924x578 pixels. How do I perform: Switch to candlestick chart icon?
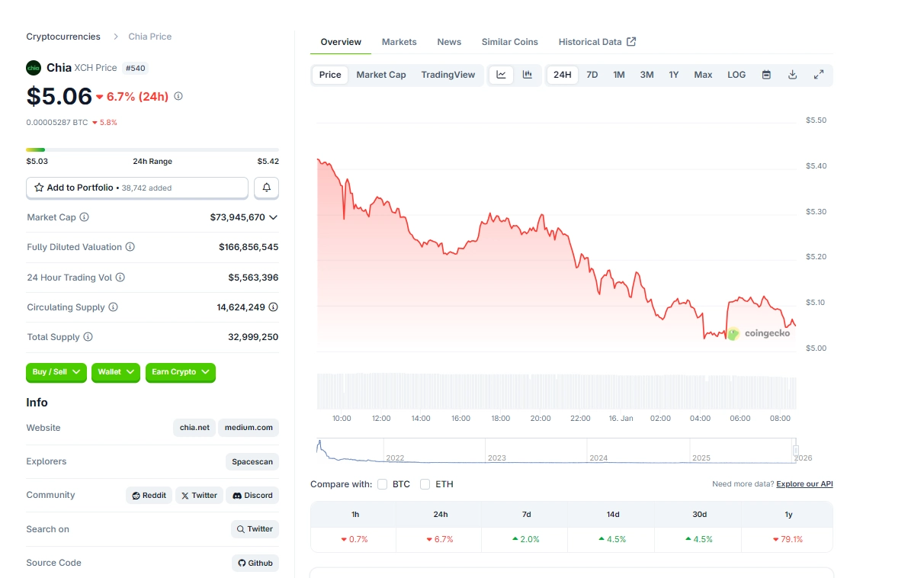(x=527, y=75)
